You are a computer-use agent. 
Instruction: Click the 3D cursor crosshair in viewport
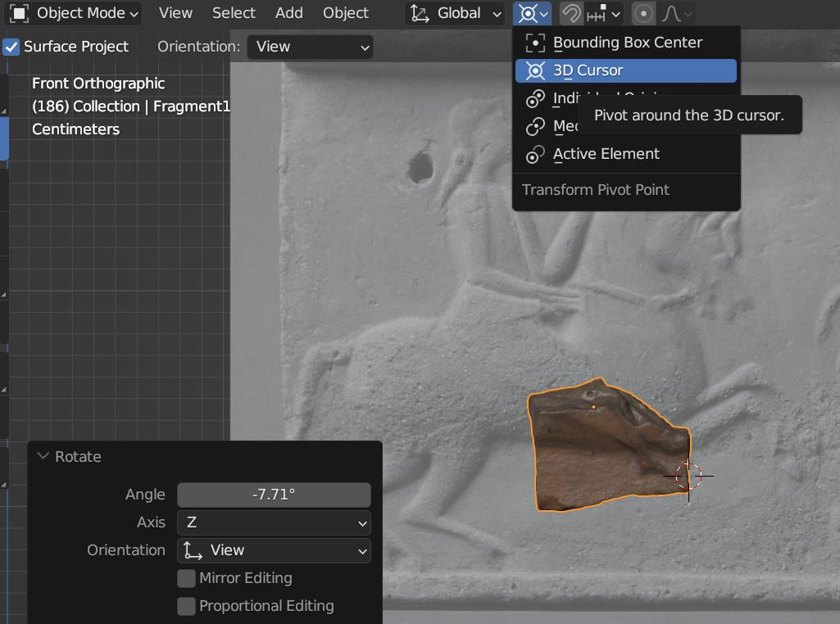pyautogui.click(x=688, y=476)
